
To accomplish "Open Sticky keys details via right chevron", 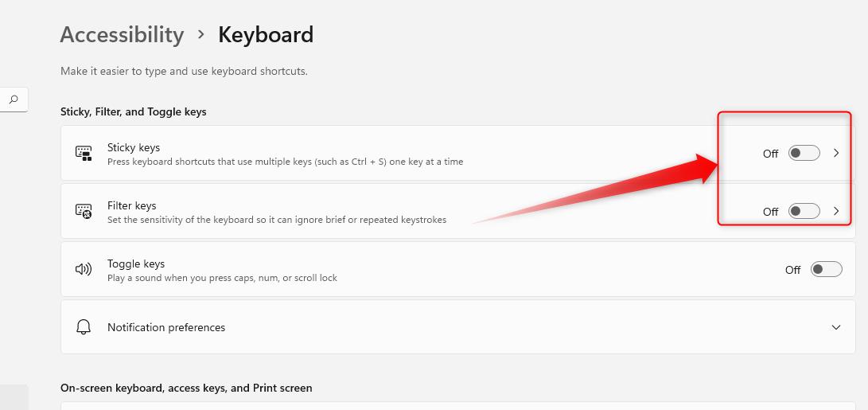I will pyautogui.click(x=836, y=153).
